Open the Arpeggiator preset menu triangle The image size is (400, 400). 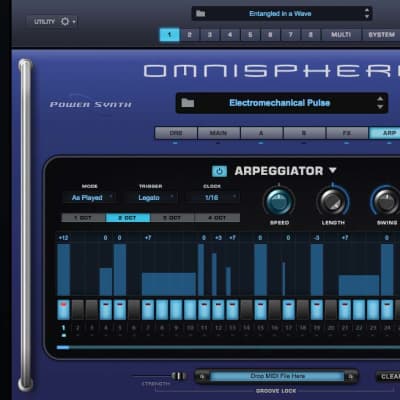(x=332, y=170)
